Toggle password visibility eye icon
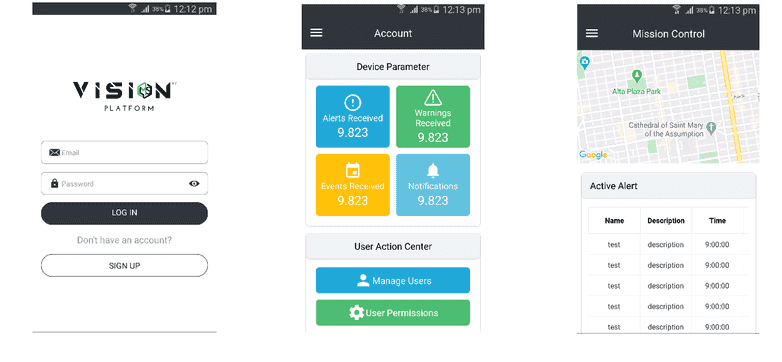The height and width of the screenshot is (362, 782). 194,183
